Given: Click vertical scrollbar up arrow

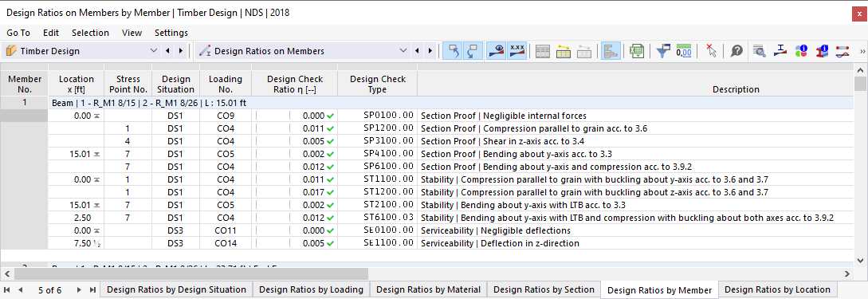Looking at the screenshot, I should click(x=860, y=70).
